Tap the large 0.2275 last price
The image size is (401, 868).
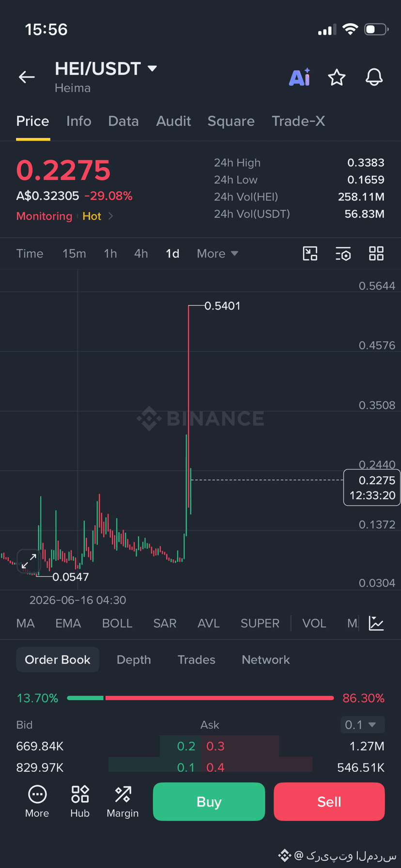click(63, 170)
